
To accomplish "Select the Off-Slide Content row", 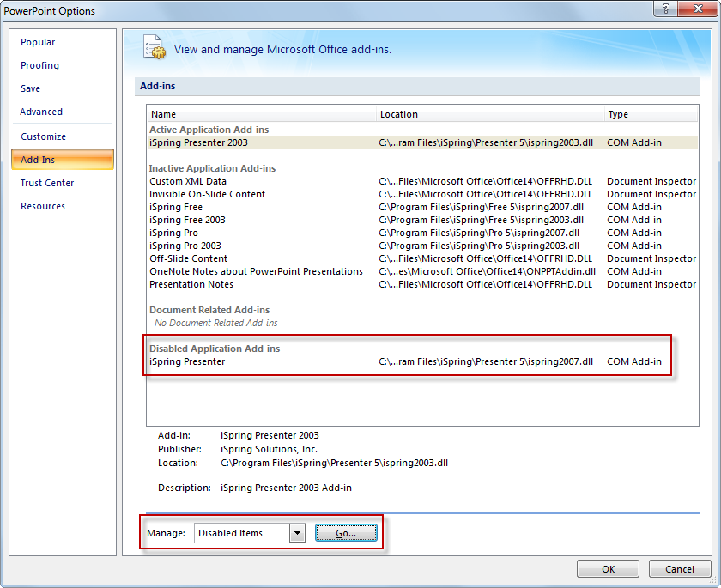I will 422,258.
